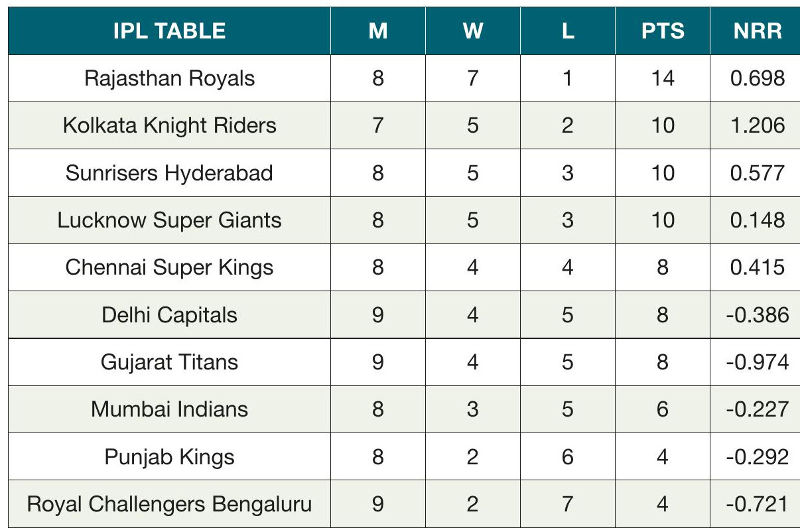Select the W column header

[x=472, y=31]
